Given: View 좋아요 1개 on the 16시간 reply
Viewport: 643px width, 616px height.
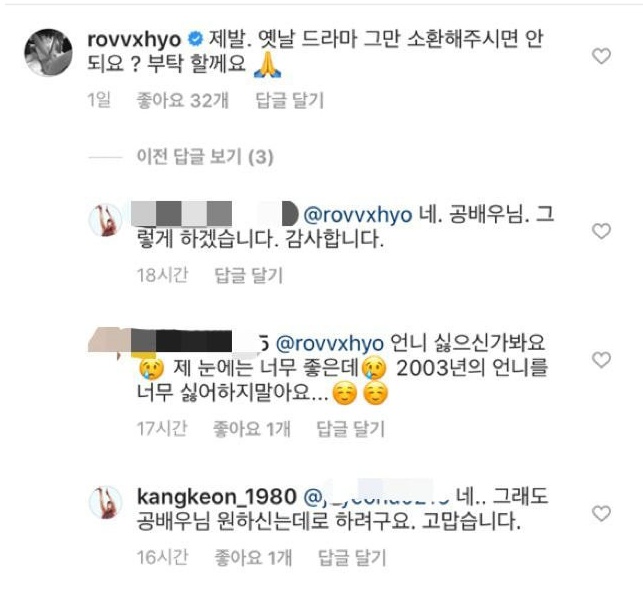Looking at the screenshot, I should click(x=253, y=558).
